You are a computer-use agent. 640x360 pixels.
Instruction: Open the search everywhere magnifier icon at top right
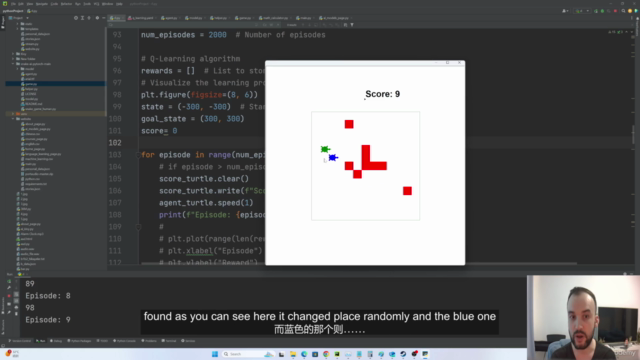623,11
